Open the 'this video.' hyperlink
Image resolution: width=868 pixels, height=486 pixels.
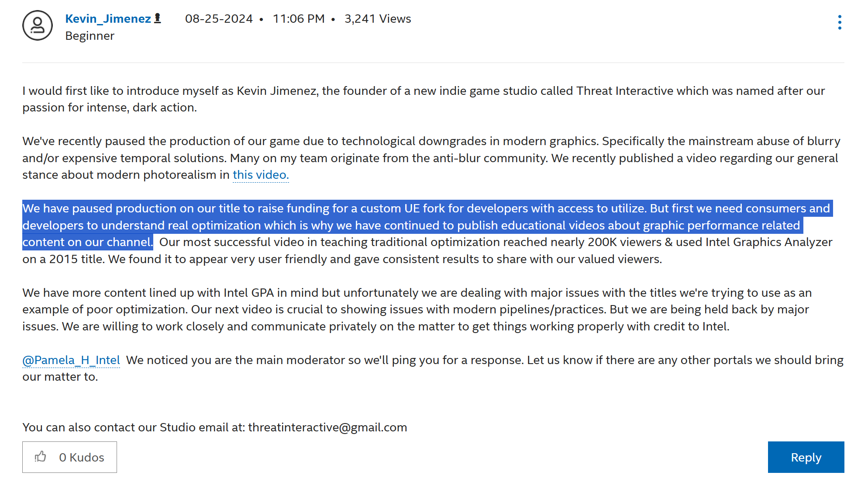(x=261, y=175)
